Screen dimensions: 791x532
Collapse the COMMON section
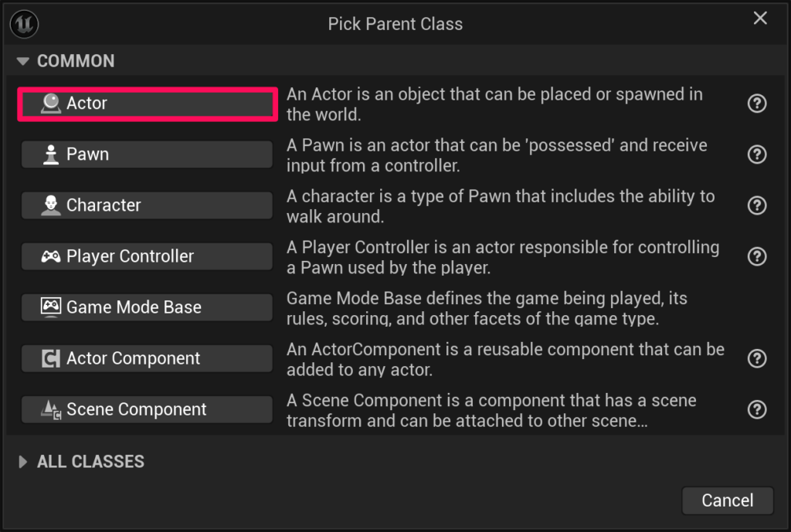coord(23,61)
